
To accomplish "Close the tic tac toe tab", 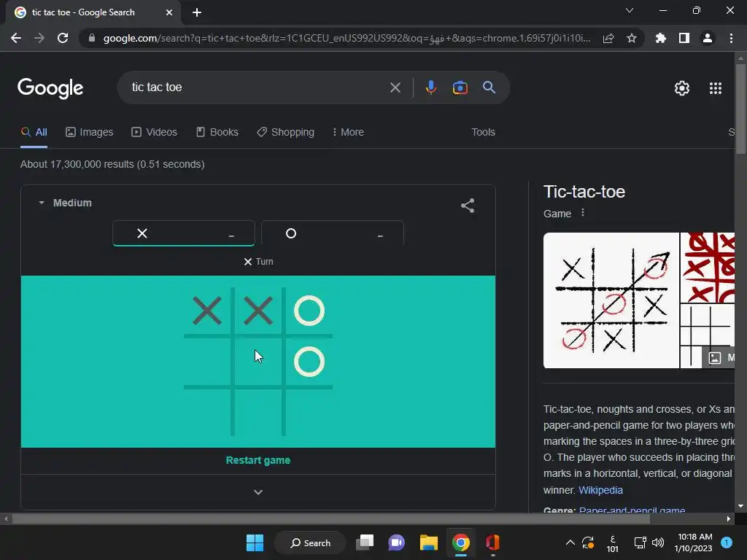I will [169, 12].
